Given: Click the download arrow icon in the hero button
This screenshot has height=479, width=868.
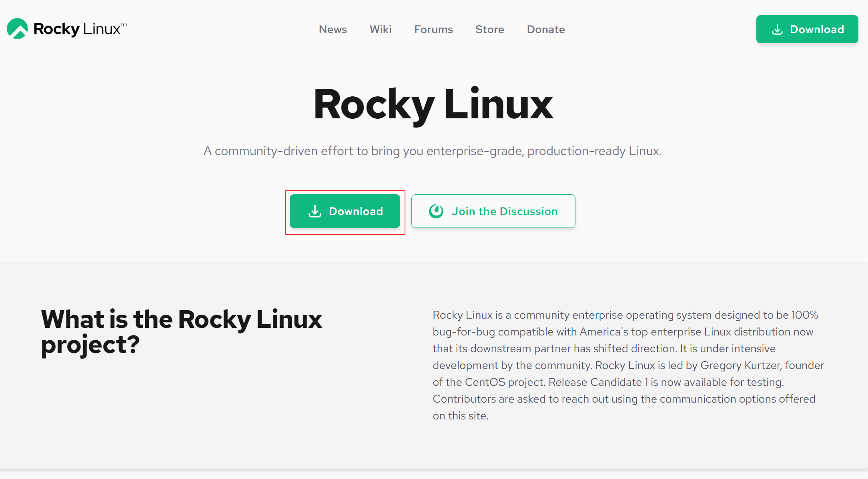Looking at the screenshot, I should click(x=315, y=211).
